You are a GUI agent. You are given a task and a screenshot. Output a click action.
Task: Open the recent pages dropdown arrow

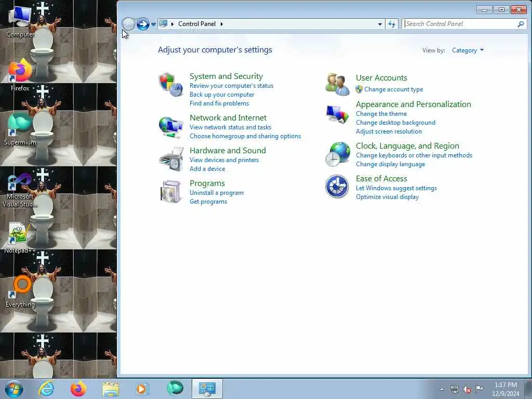point(153,24)
